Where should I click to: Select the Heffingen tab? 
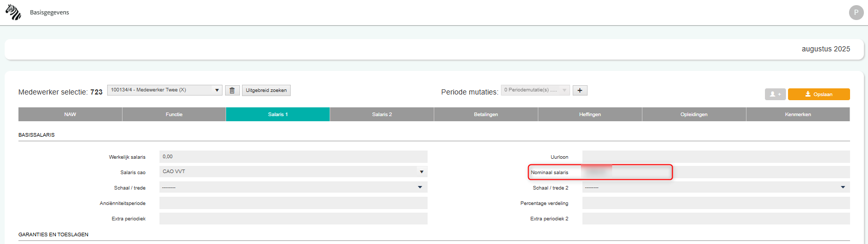tap(590, 115)
